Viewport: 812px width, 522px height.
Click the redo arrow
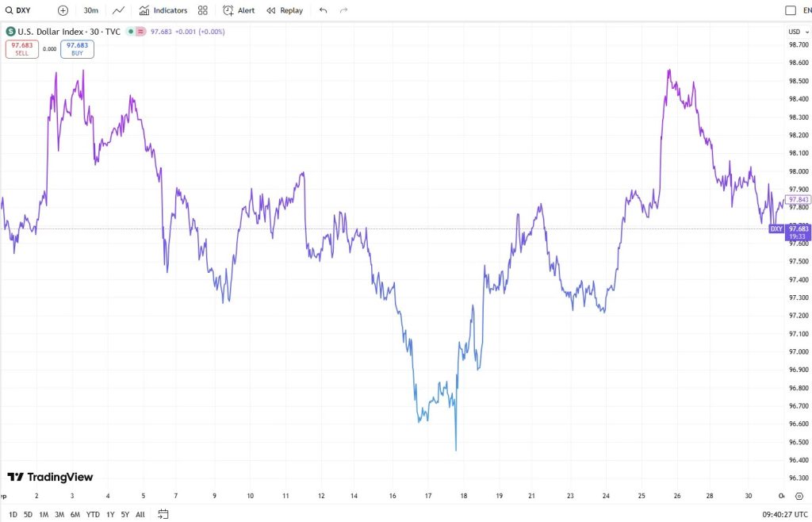pos(343,10)
